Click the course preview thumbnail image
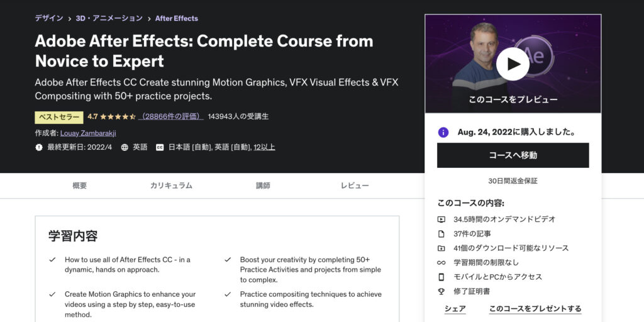This screenshot has width=644, height=322. coord(513,64)
